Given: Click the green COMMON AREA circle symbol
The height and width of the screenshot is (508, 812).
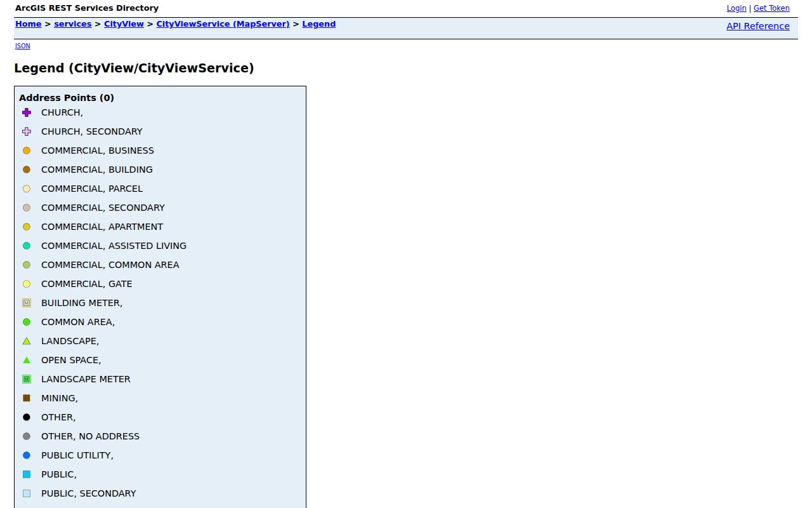Looking at the screenshot, I should click(27, 322).
